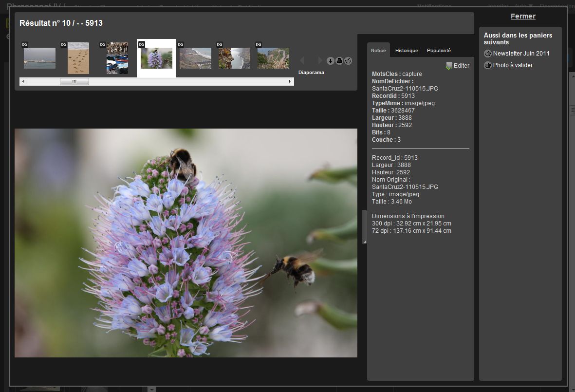Viewport: 575px width, 392px height.
Task: Click the Editer pencil icon
Action: (x=449, y=66)
